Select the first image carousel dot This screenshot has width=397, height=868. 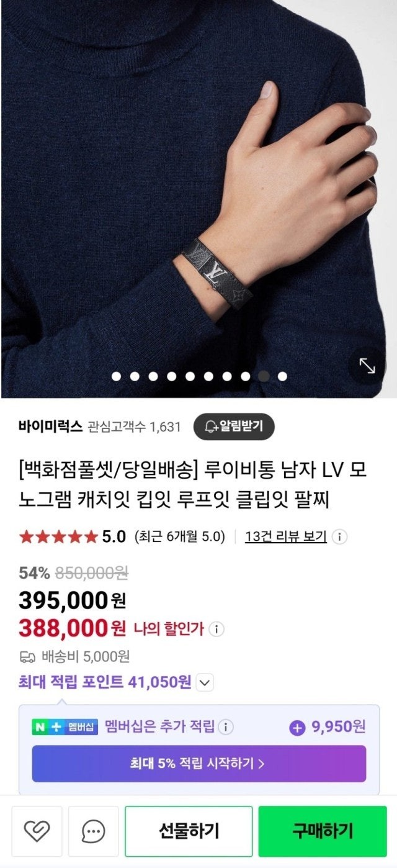click(x=116, y=376)
